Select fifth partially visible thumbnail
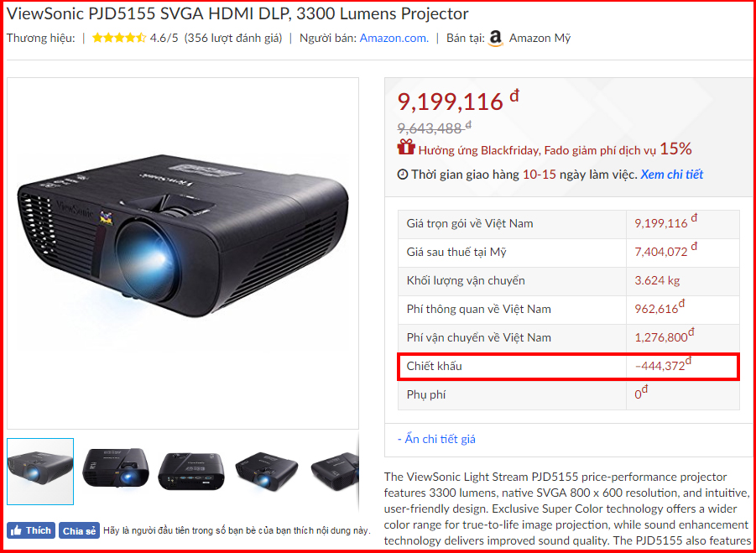Viewport: 756px width, 553px height. [x=334, y=470]
